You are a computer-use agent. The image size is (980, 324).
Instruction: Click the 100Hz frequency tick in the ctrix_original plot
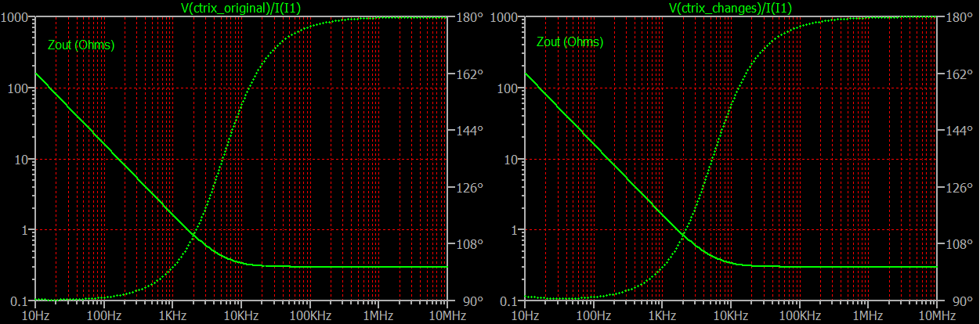[103, 315]
